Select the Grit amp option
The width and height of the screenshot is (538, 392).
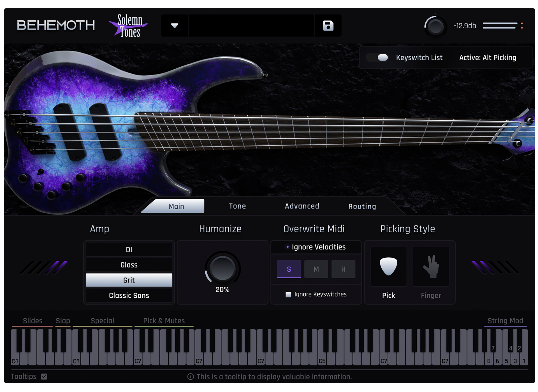129,280
